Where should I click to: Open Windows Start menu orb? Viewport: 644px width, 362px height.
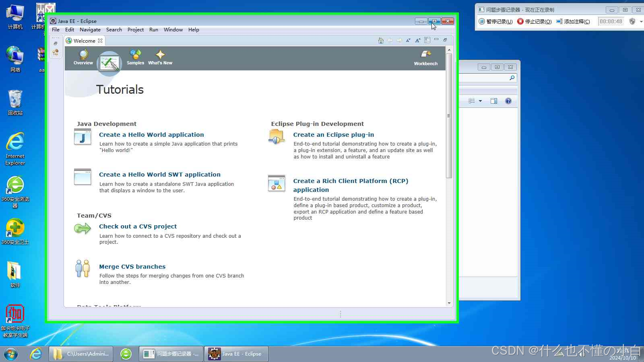[x=11, y=354]
